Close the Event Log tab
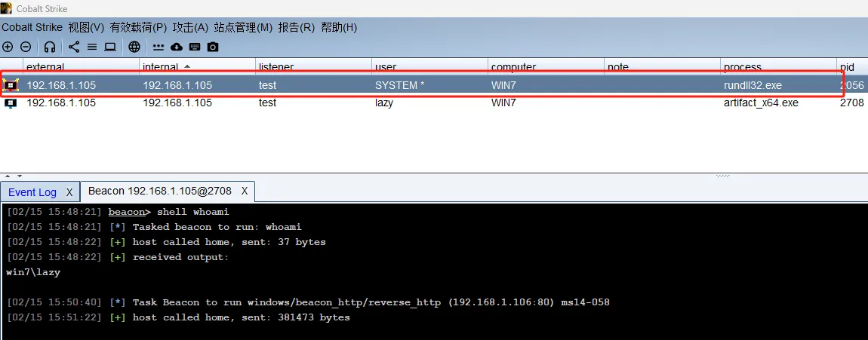Screen dimensions: 868x340 point(69,191)
